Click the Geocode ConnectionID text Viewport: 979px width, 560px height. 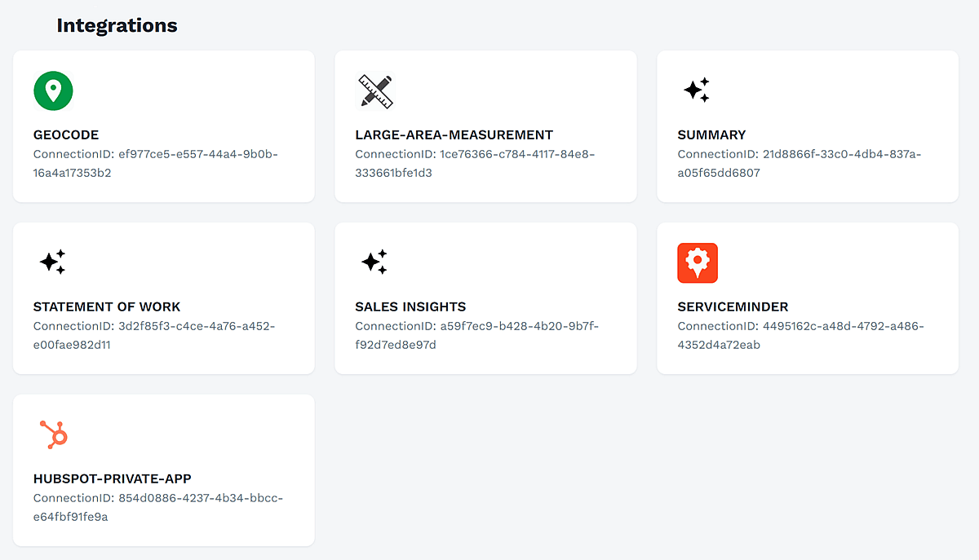pyautogui.click(x=155, y=163)
